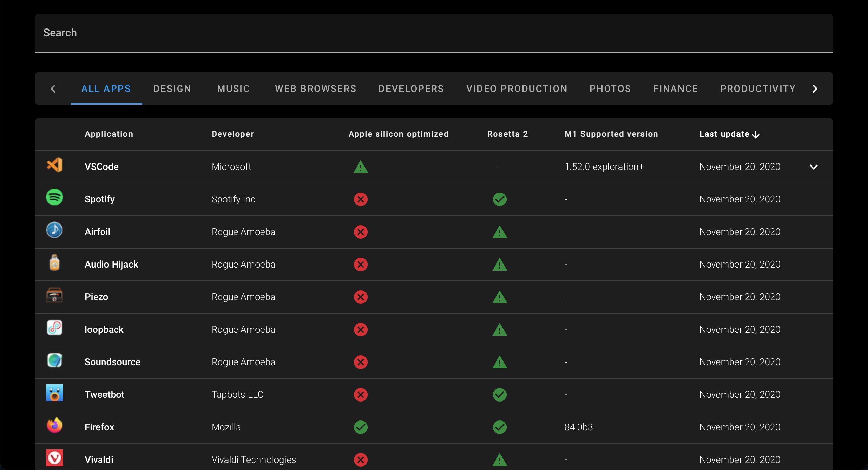Click the loopback app icon
The image size is (868, 470).
pyautogui.click(x=55, y=328)
